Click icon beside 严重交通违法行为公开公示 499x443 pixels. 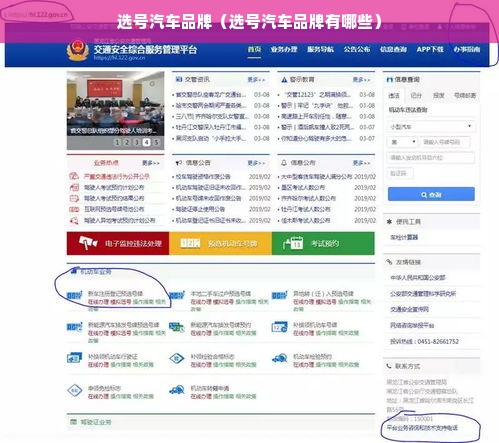(74, 176)
